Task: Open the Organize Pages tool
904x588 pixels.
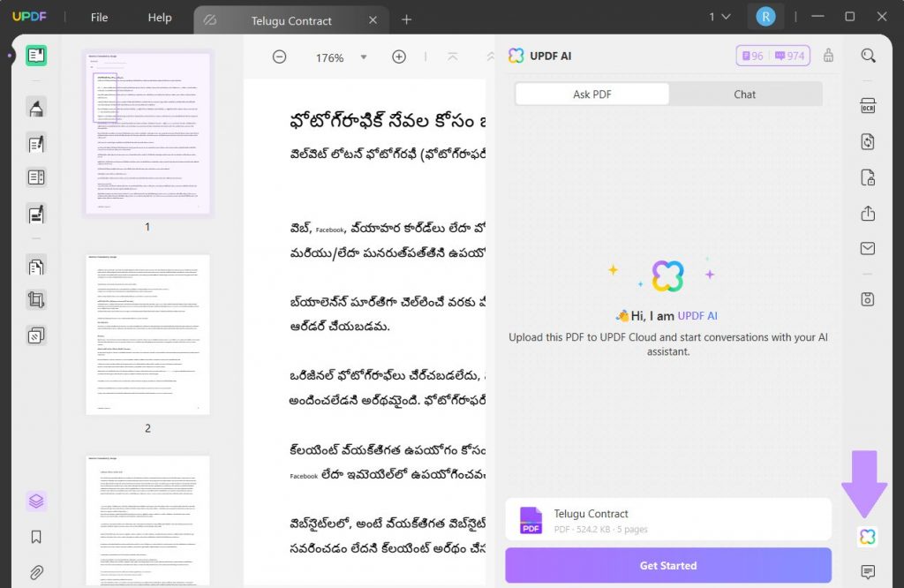Action: 37,266
